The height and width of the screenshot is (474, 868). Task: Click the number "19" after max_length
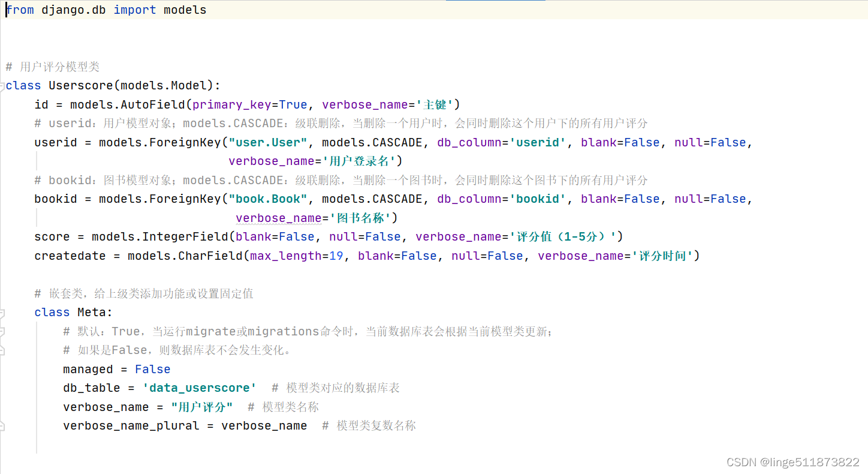click(336, 256)
